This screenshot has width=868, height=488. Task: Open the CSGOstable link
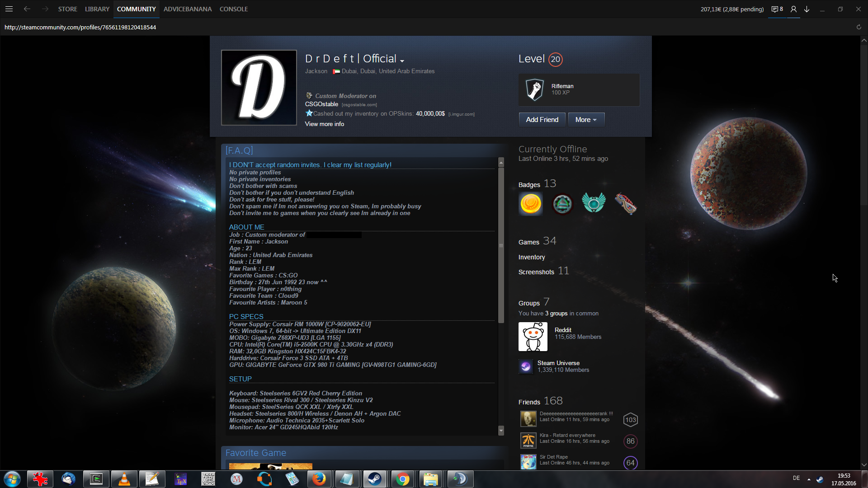tap(321, 104)
